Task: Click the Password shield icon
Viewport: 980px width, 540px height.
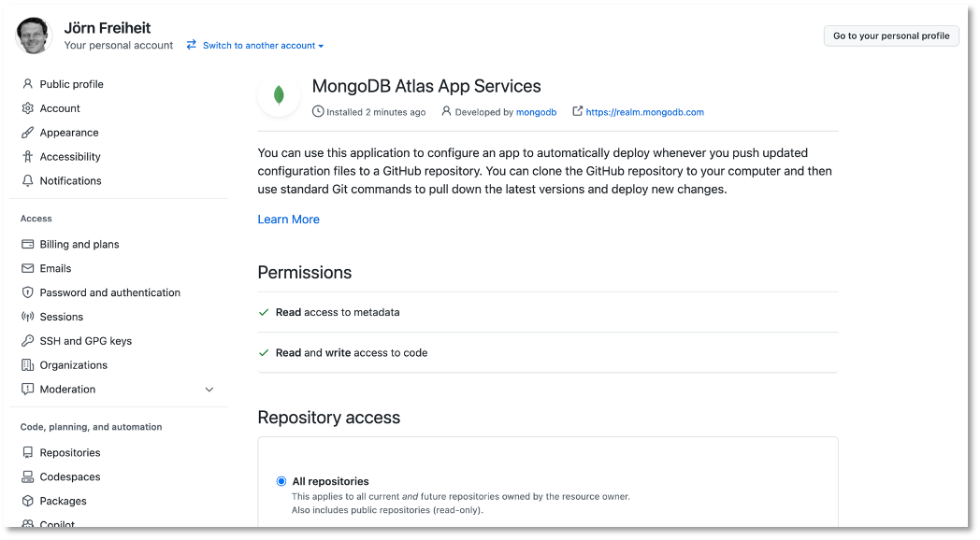Action: pyautogui.click(x=27, y=292)
